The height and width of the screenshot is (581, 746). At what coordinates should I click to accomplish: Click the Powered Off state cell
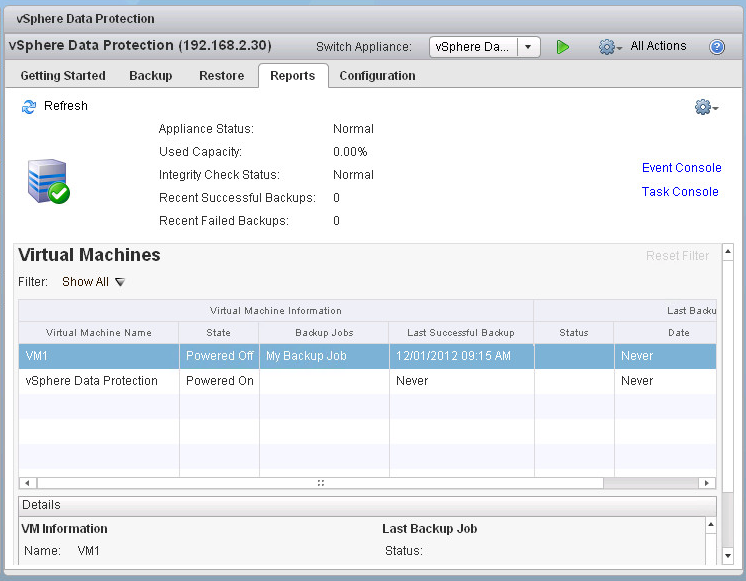[219, 356]
